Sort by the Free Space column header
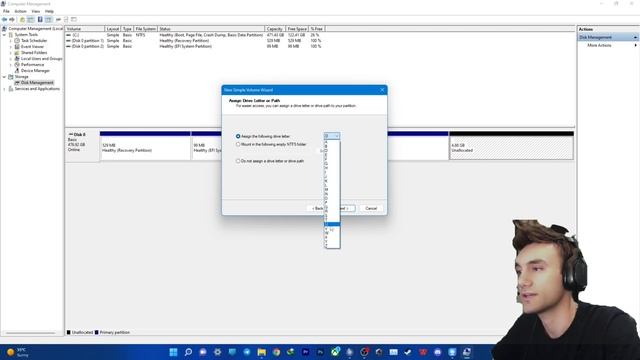The width and height of the screenshot is (640, 360). pos(297,29)
